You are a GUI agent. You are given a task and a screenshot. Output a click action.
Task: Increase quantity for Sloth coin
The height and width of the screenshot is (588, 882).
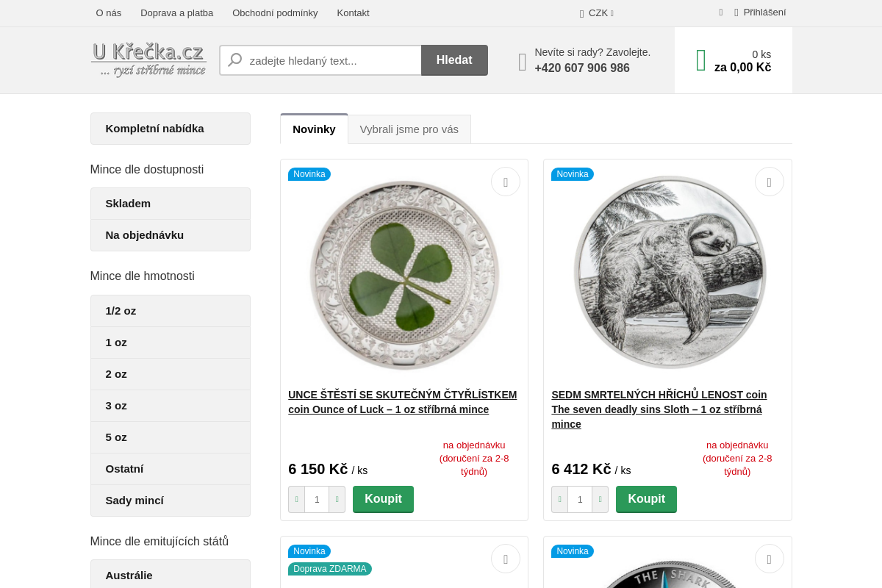[600, 499]
